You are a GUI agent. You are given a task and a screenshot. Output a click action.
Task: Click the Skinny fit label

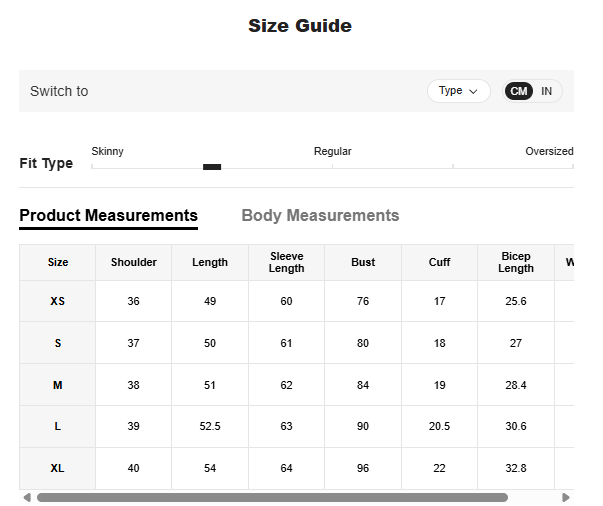(108, 151)
